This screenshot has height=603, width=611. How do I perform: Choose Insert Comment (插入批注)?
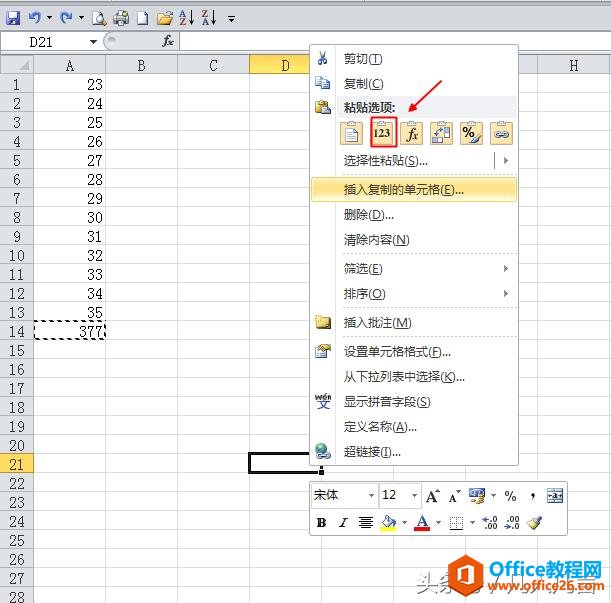click(415, 323)
